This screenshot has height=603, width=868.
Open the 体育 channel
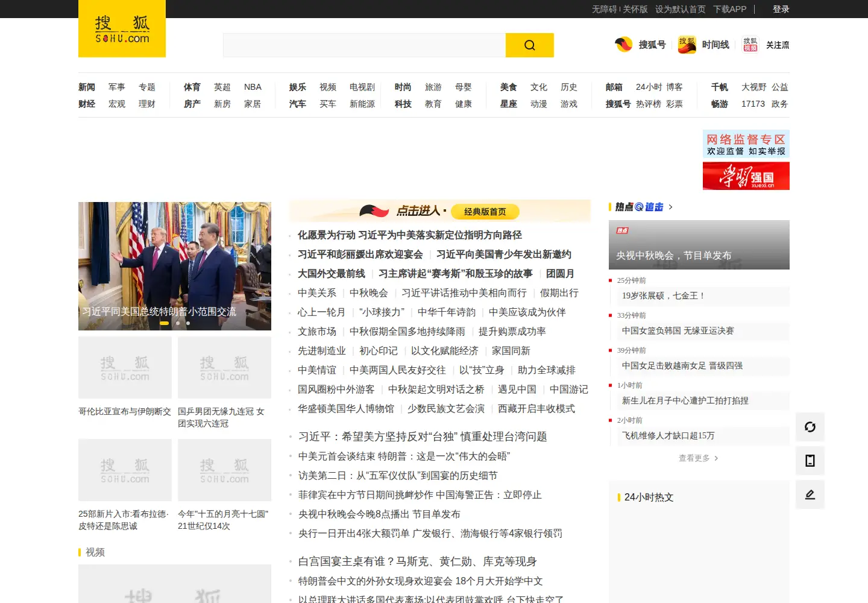point(192,87)
